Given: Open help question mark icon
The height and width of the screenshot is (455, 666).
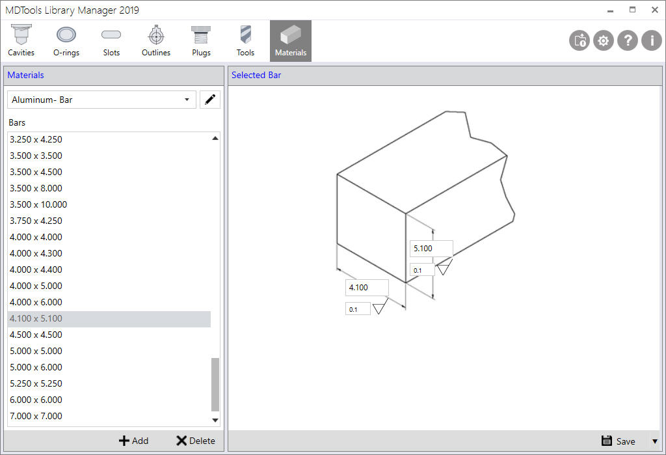Looking at the screenshot, I should 628,41.
